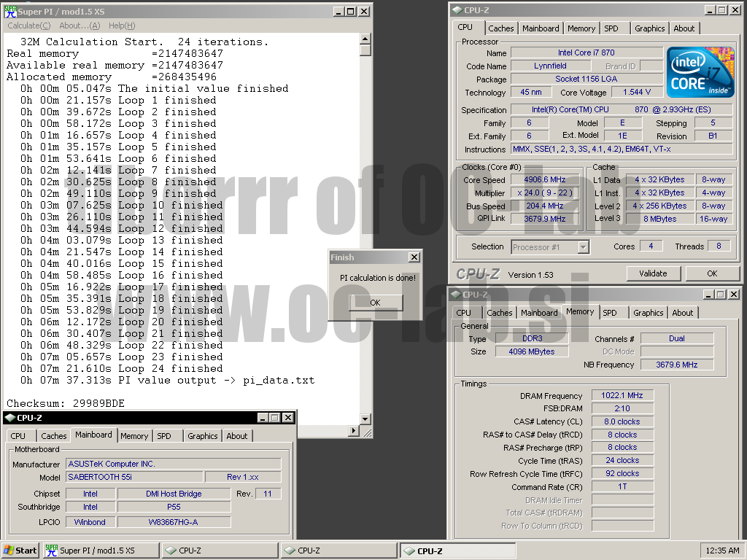The width and height of the screenshot is (747, 560).
Task: Click the Command Rate value 1T
Action: click(x=622, y=486)
